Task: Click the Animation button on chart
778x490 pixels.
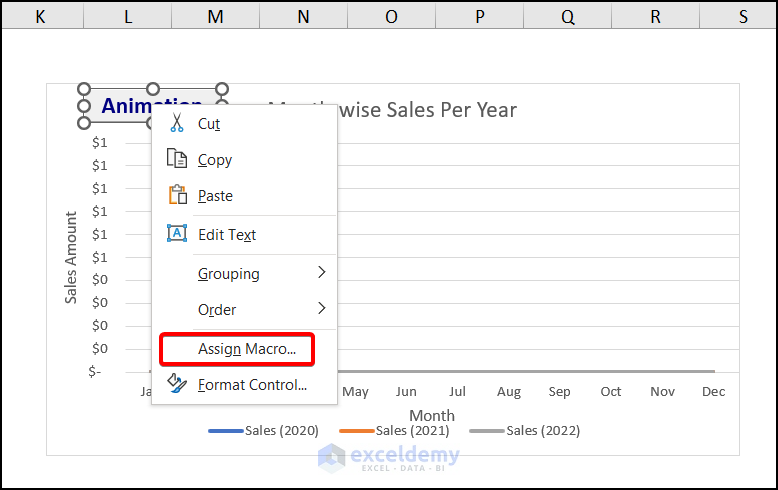Action: click(x=120, y=106)
